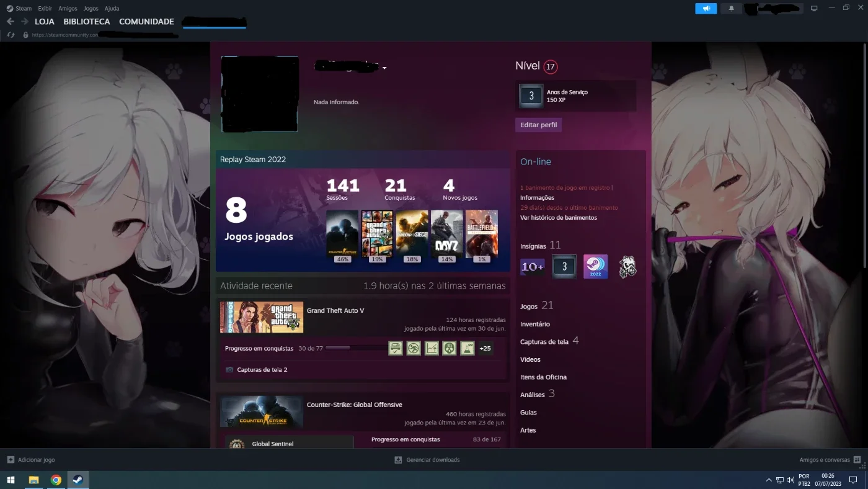Open the Global Sentinel badge icon
Screen dimensions: 868x489
pos(236,444)
